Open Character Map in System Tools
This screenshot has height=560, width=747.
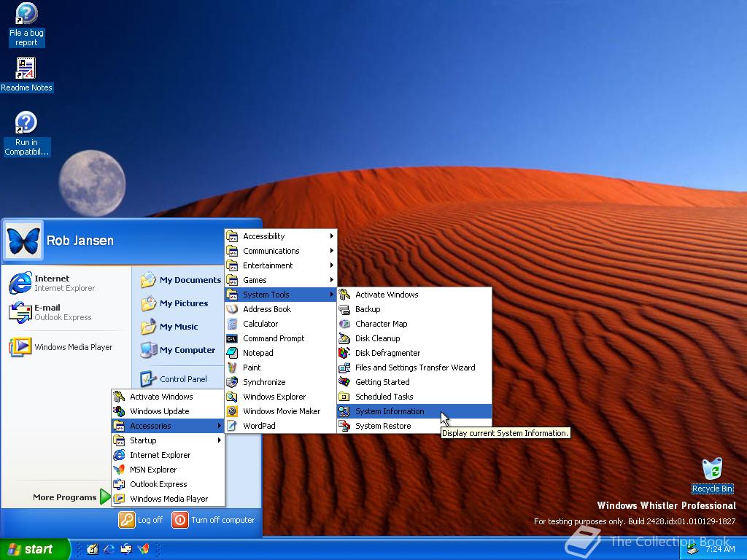pos(414,324)
